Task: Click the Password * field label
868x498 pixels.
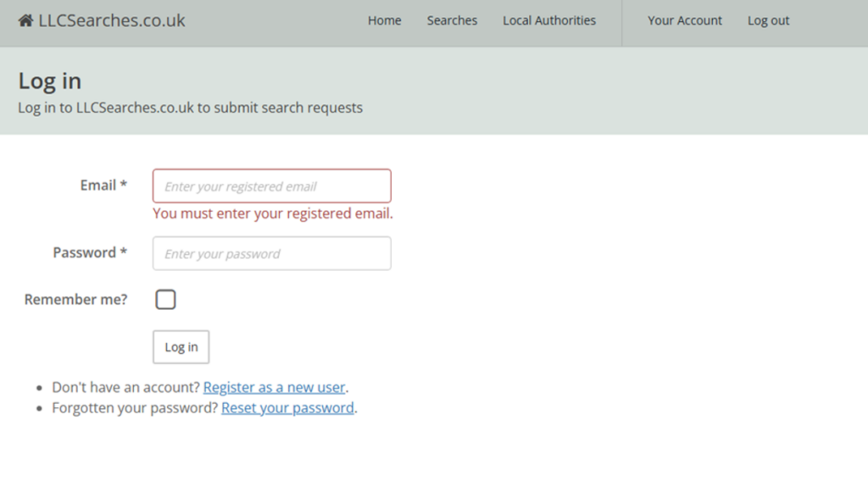Action: click(90, 252)
